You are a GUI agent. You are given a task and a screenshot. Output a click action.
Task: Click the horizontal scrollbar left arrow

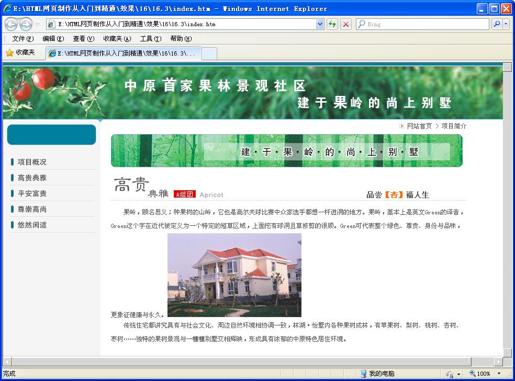[x=7, y=361]
